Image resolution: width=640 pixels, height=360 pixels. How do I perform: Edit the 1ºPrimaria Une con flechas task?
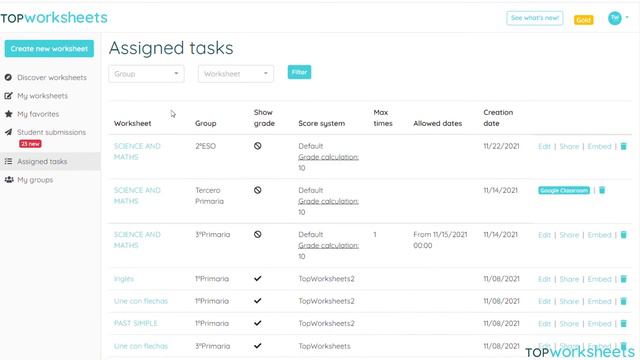click(x=544, y=301)
